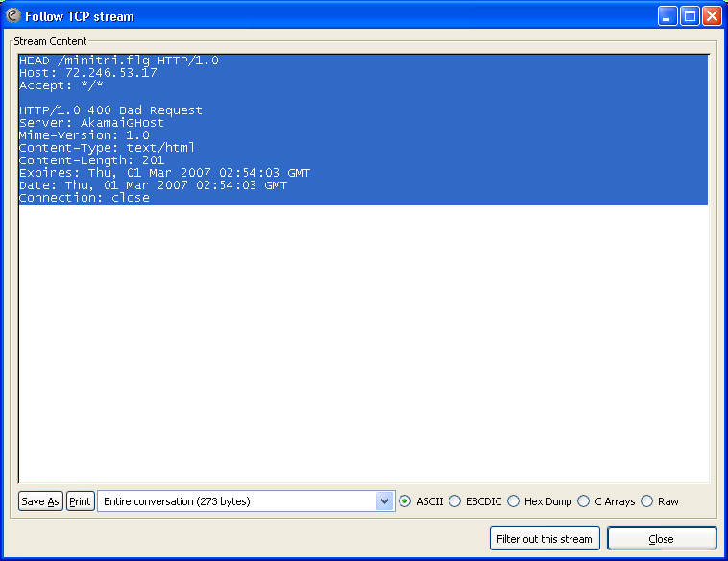Click the Accept: */* line
The width and height of the screenshot is (728, 561).
point(61,85)
